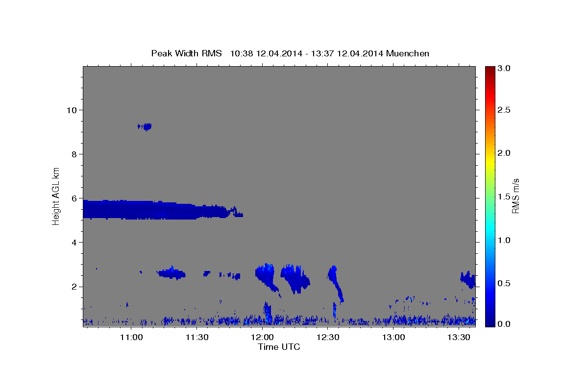
Task: Click the 11:00 time tick label
Action: point(131,337)
